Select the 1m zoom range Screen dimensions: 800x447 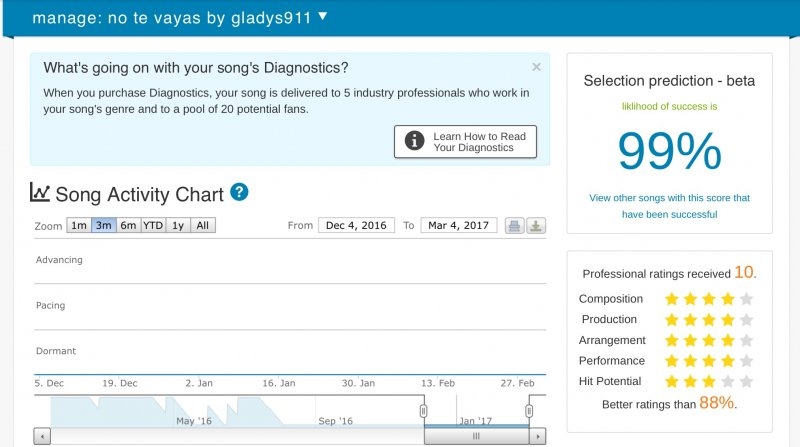pyautogui.click(x=78, y=226)
